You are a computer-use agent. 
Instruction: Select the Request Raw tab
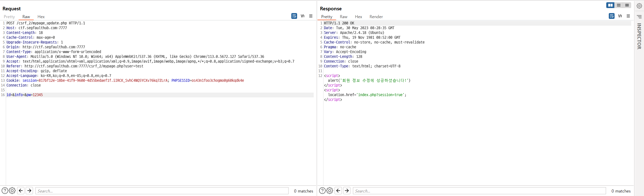[x=26, y=17]
